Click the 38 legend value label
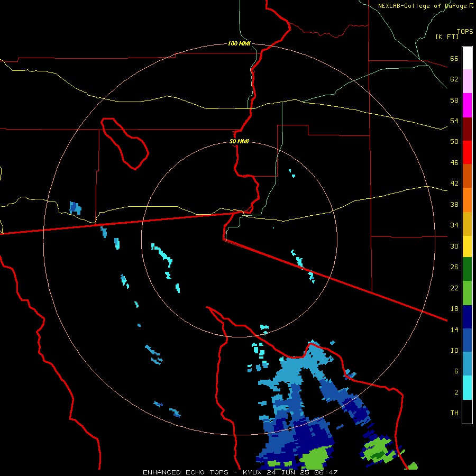The width and height of the screenshot is (476, 476). [x=454, y=204]
